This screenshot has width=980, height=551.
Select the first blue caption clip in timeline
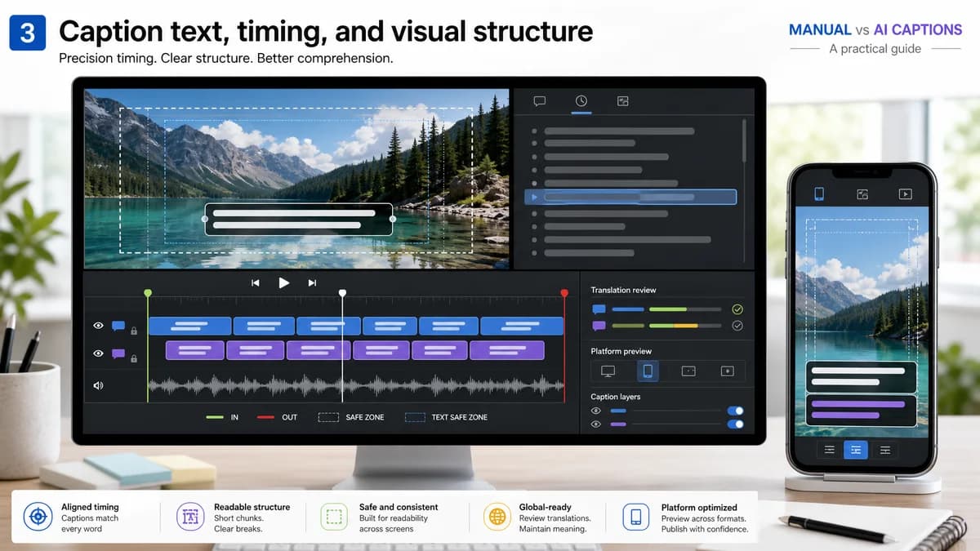pos(189,327)
